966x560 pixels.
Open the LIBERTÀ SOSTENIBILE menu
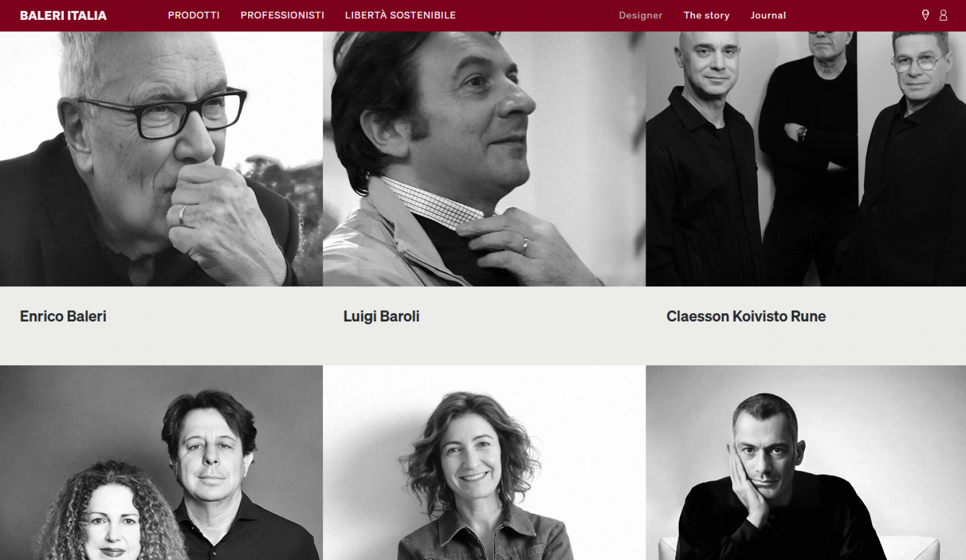pos(400,15)
